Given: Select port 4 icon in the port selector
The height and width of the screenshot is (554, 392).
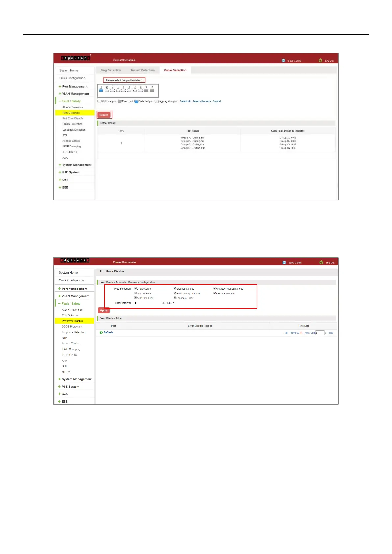Looking at the screenshot, I should coord(118,90).
